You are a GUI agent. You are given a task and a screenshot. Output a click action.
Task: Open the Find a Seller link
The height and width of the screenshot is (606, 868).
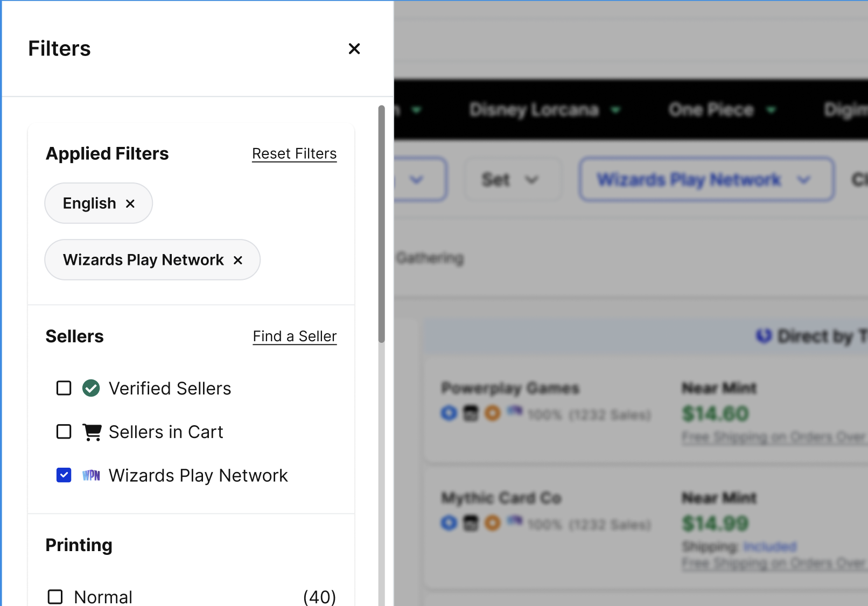pos(295,336)
